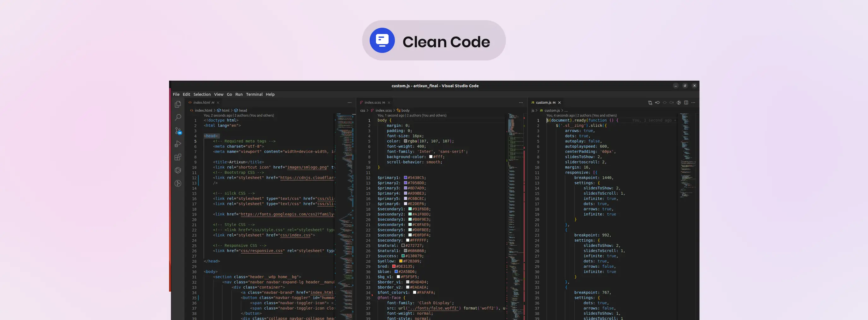Open the View menu

pos(219,94)
